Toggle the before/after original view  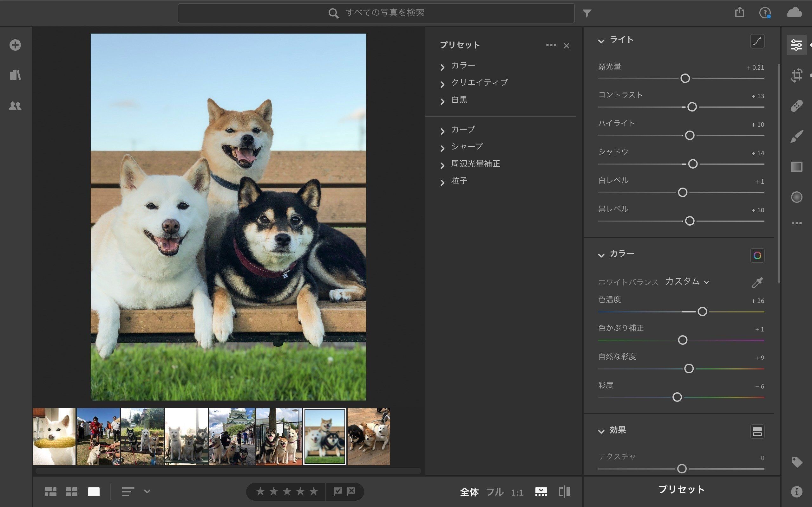tap(564, 492)
